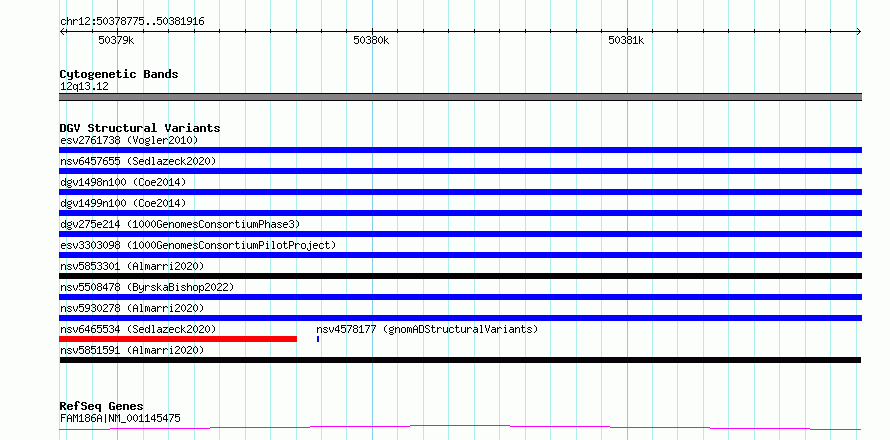Open the FAM186A|NM_001145475 gene label
Image resolution: width=890 pixels, height=440 pixels.
pos(120,418)
